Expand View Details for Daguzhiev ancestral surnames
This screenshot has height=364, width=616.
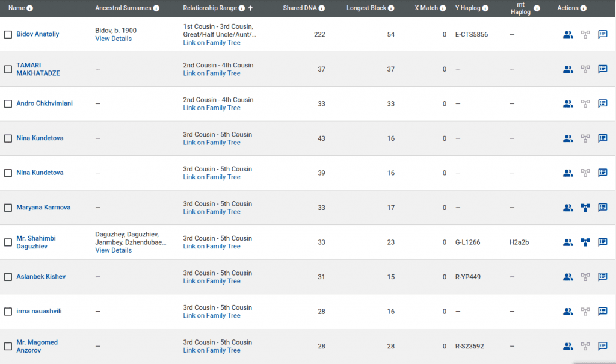(x=113, y=250)
